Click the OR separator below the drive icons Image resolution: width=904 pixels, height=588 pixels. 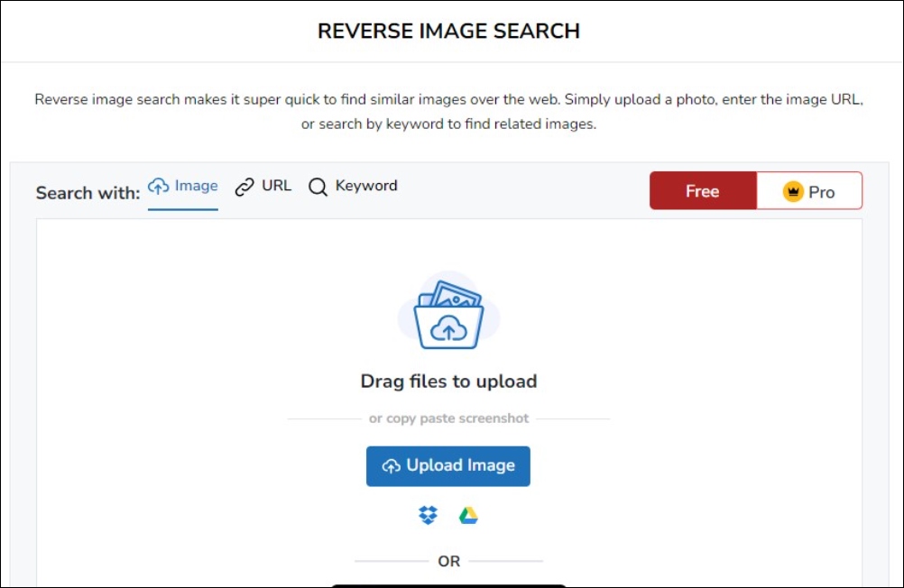[448, 560]
